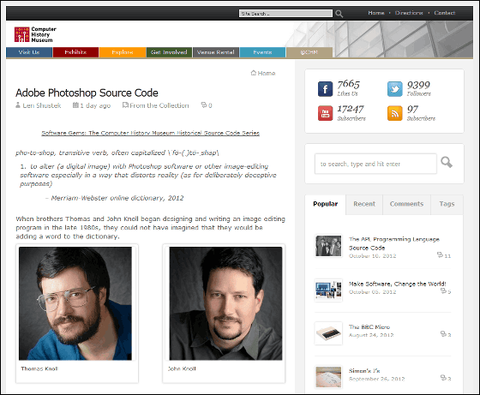Open the RSS feed icon
480x395 pixels.
(395, 113)
